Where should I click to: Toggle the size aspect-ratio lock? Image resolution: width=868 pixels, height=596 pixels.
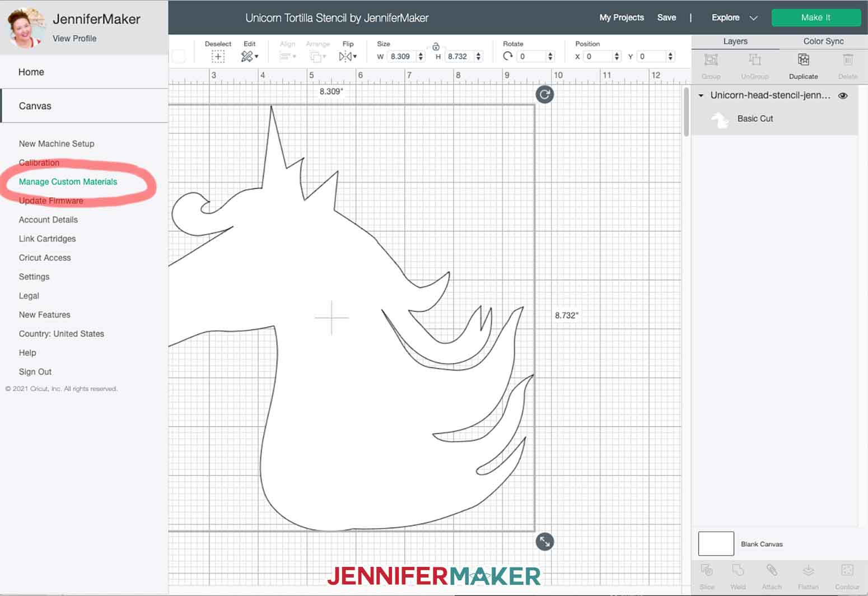click(x=436, y=47)
